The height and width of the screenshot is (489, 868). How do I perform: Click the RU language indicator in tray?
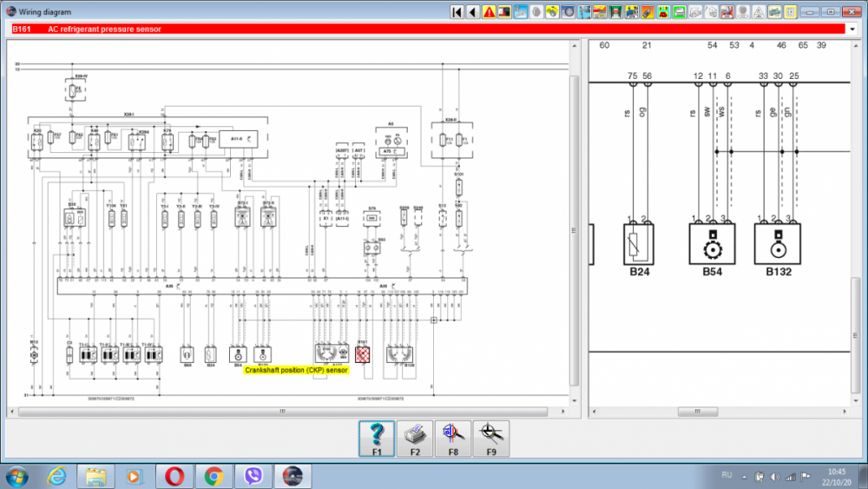point(727,475)
